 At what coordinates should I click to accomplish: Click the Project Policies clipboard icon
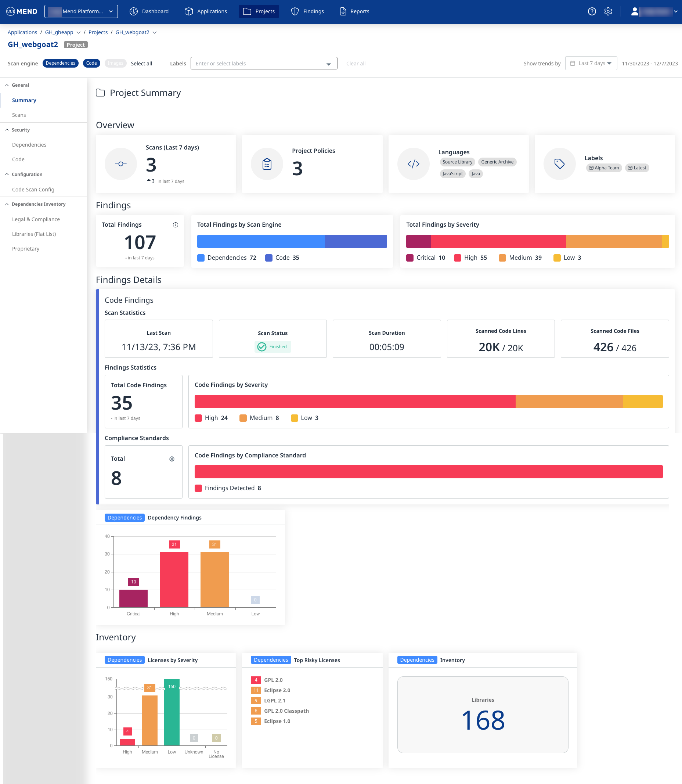click(267, 164)
